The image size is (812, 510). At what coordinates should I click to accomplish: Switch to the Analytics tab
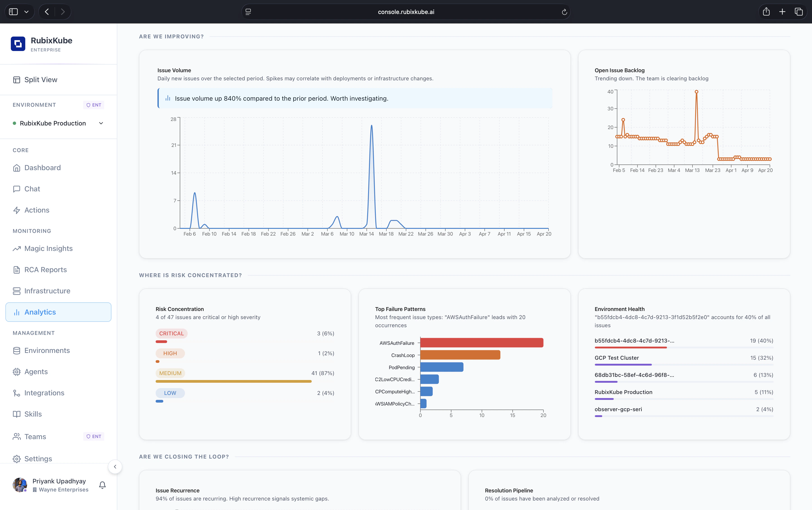(40, 312)
